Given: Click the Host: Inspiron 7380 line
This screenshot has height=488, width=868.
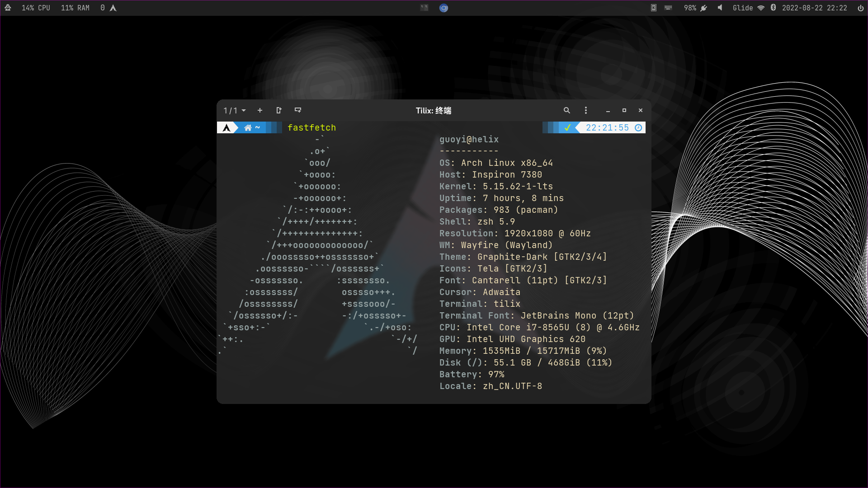Looking at the screenshot, I should 491,175.
